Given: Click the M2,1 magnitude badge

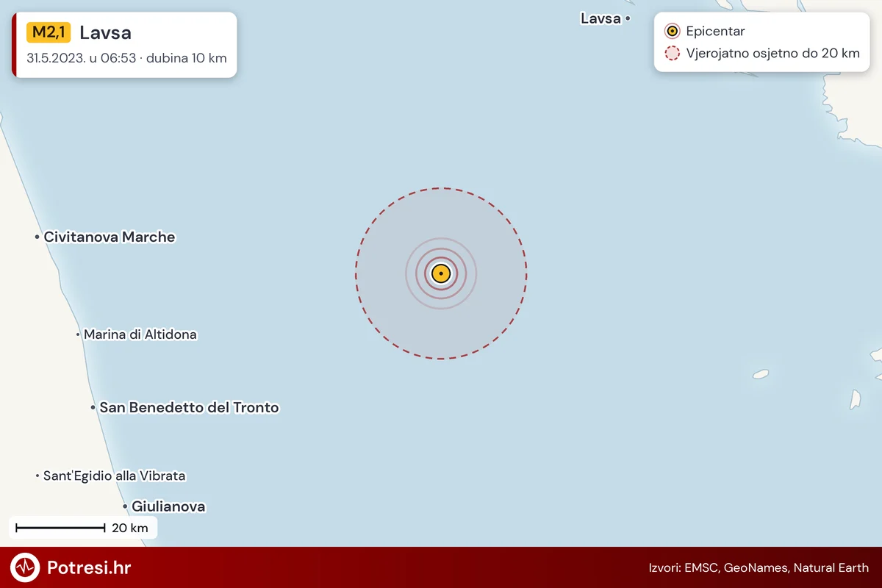Looking at the screenshot, I should click(49, 32).
